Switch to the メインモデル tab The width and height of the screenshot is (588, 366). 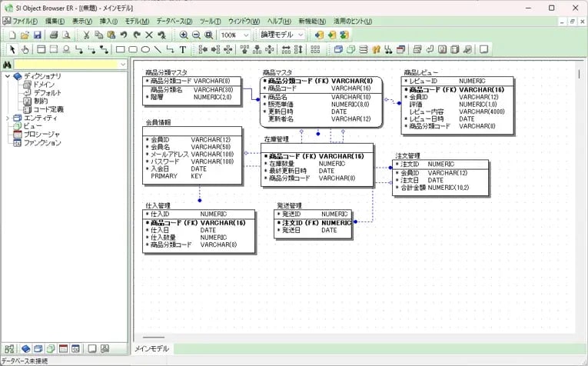(152, 349)
